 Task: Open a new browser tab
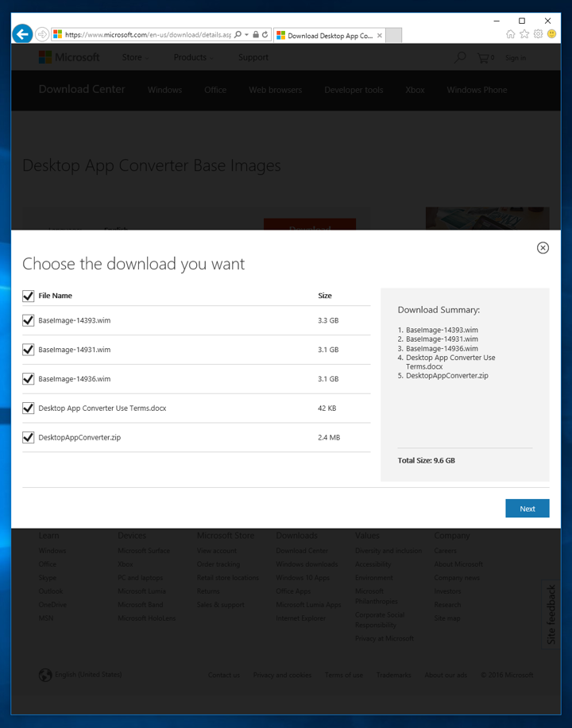point(393,35)
